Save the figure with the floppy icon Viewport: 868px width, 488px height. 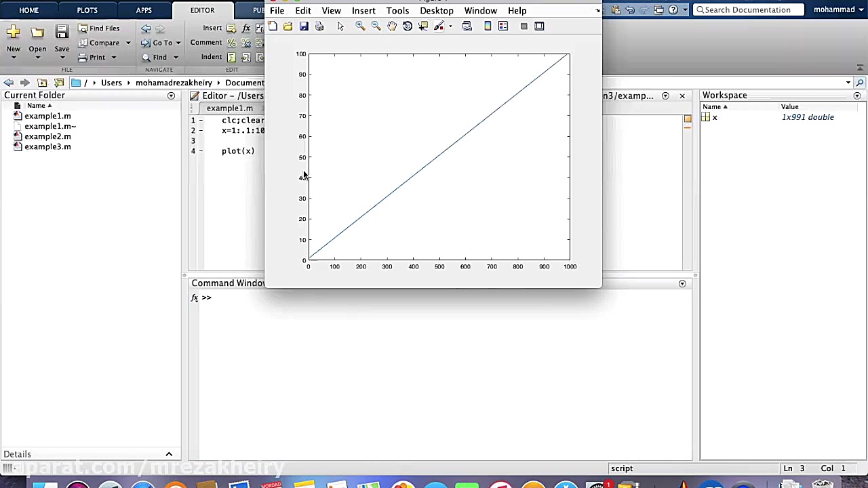coord(304,26)
